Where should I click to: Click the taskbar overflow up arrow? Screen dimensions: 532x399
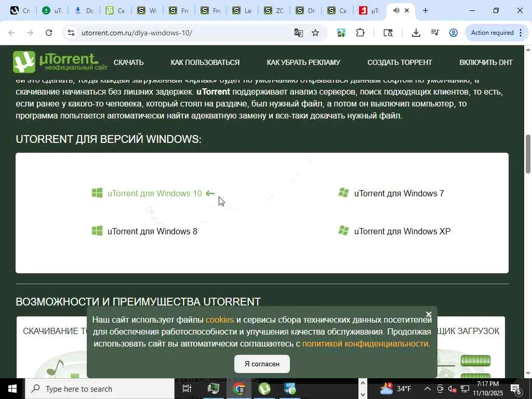363,383
